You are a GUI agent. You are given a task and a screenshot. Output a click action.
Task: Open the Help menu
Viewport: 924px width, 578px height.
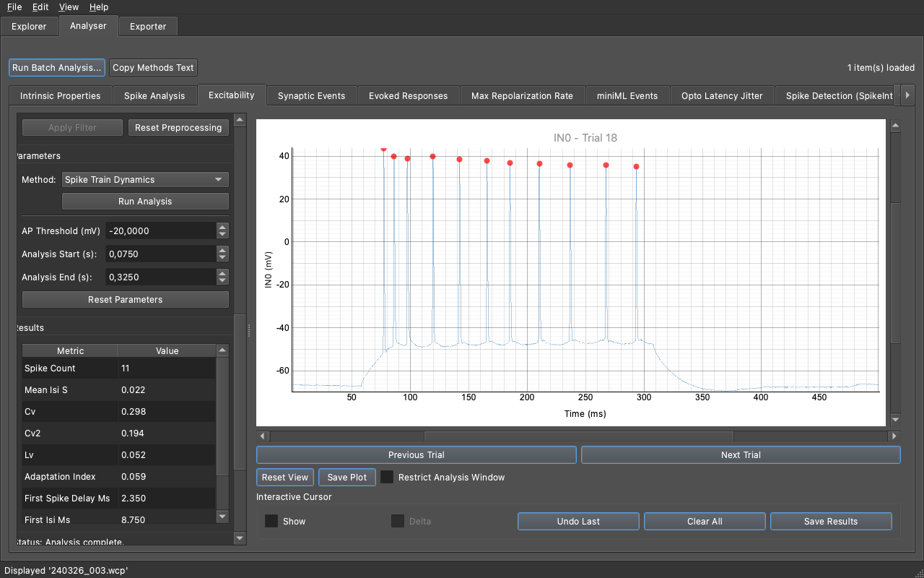tap(99, 7)
